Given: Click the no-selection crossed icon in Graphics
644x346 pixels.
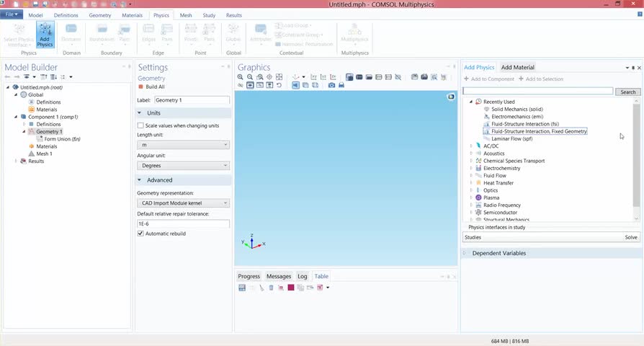Looking at the screenshot, I should tap(398, 77).
